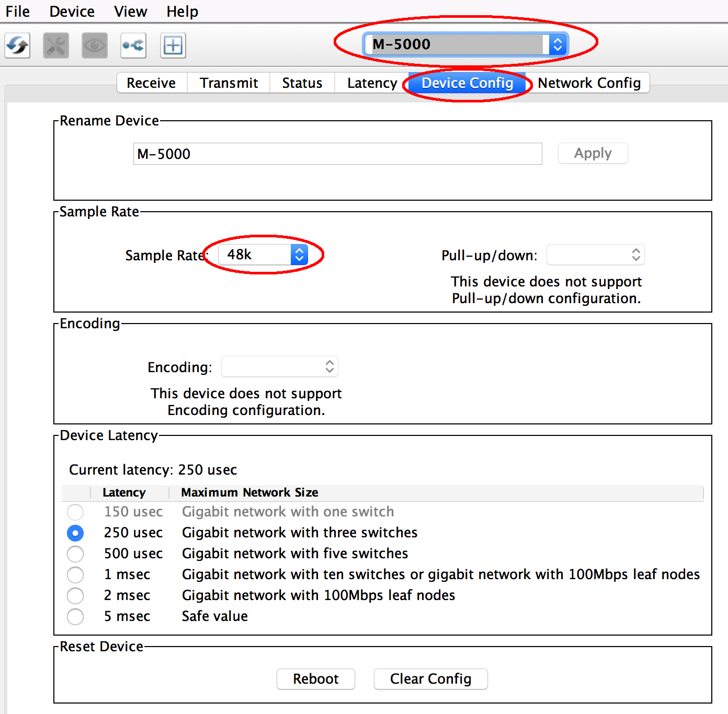Choose the 1 msec latency radio button

[75, 574]
